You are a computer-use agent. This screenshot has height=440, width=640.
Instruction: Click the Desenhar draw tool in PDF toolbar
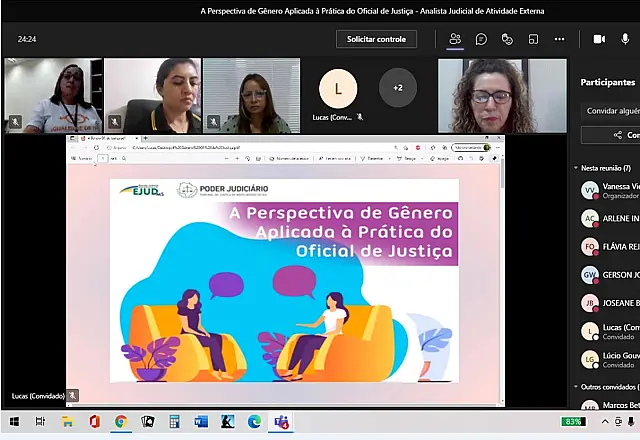coord(372,158)
